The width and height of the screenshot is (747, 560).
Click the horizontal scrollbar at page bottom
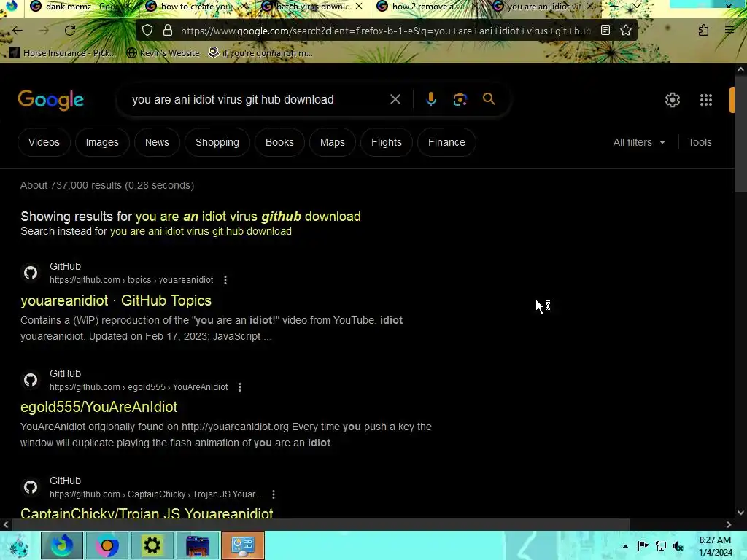pyautogui.click(x=320, y=524)
